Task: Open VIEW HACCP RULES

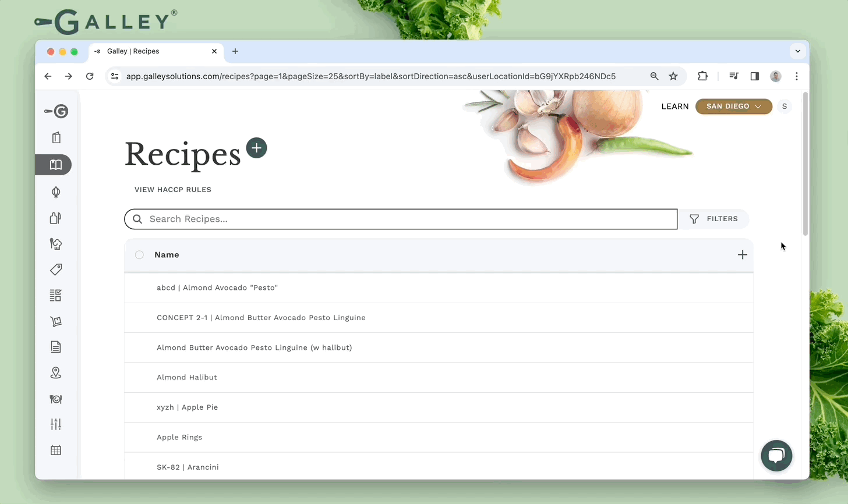Action: pyautogui.click(x=172, y=189)
